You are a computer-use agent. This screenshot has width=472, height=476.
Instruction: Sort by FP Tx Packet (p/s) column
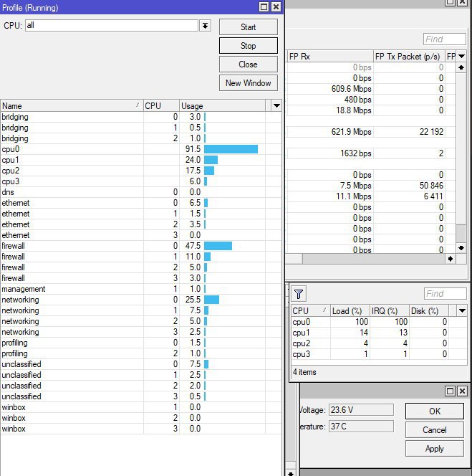click(409, 56)
